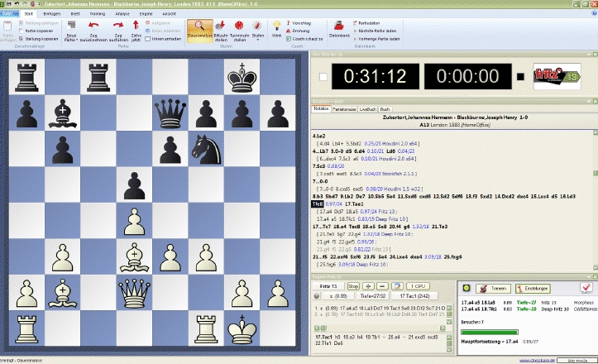The width and height of the screenshot is (598, 364).
Task: Click engine lines scroll left arrow
Action: (x=317, y=328)
